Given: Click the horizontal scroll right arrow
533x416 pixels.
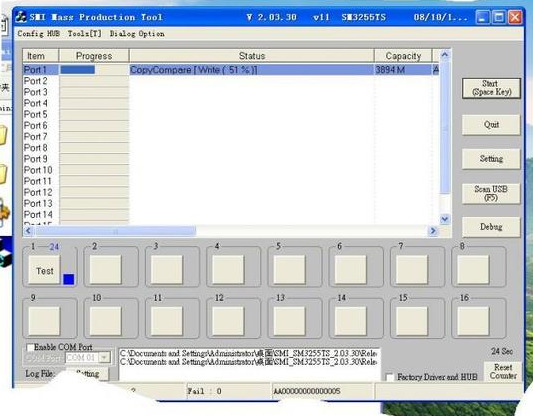Looking at the screenshot, I should pyautogui.click(x=433, y=231).
